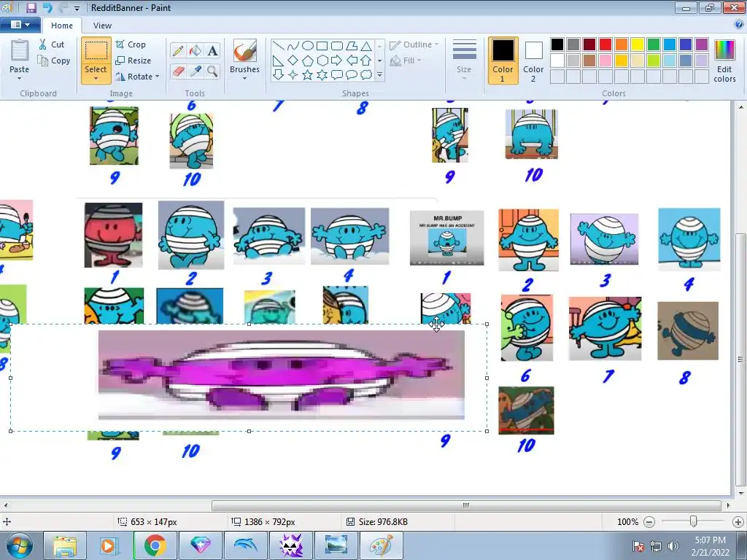Select the Down arrow shape
The image size is (747, 560).
[x=279, y=75]
